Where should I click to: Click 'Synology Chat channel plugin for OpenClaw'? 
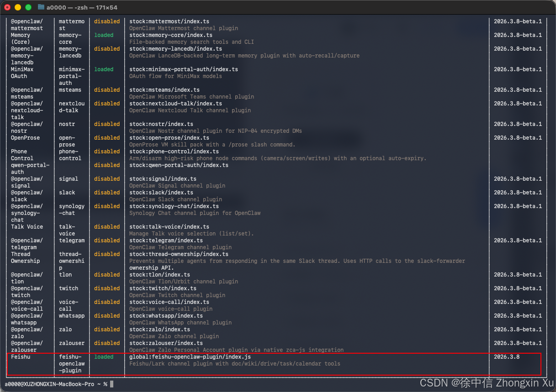[x=195, y=213]
